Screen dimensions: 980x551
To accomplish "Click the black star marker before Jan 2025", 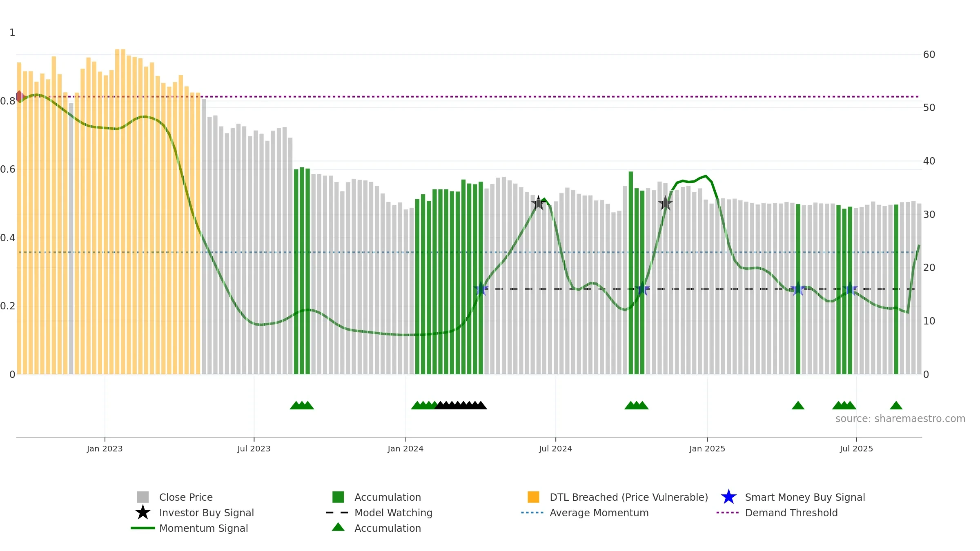I will [665, 203].
